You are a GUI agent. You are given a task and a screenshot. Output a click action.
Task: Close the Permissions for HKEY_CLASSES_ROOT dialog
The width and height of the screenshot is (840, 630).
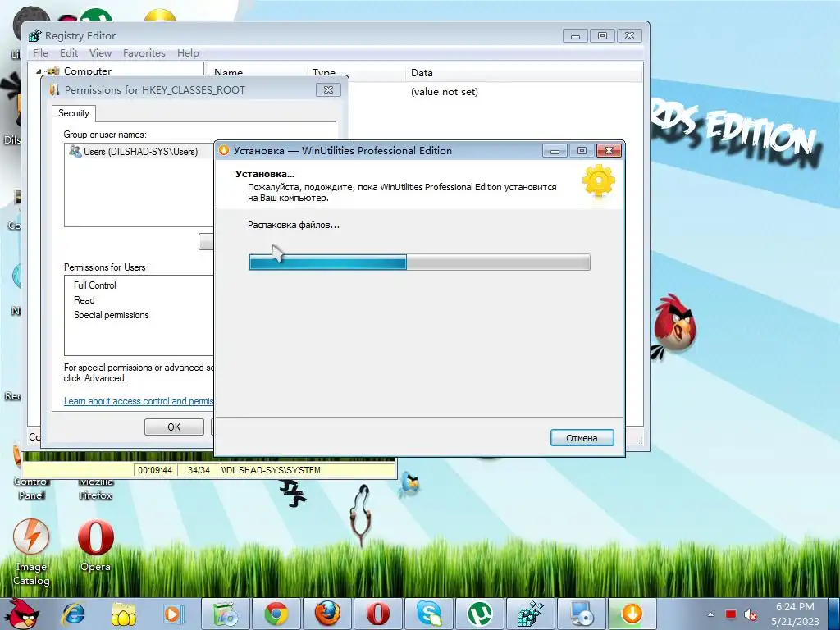click(328, 90)
